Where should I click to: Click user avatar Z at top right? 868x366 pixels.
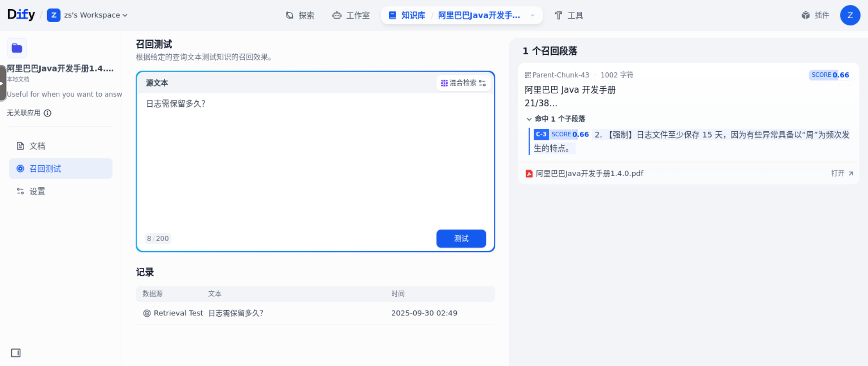click(x=850, y=15)
